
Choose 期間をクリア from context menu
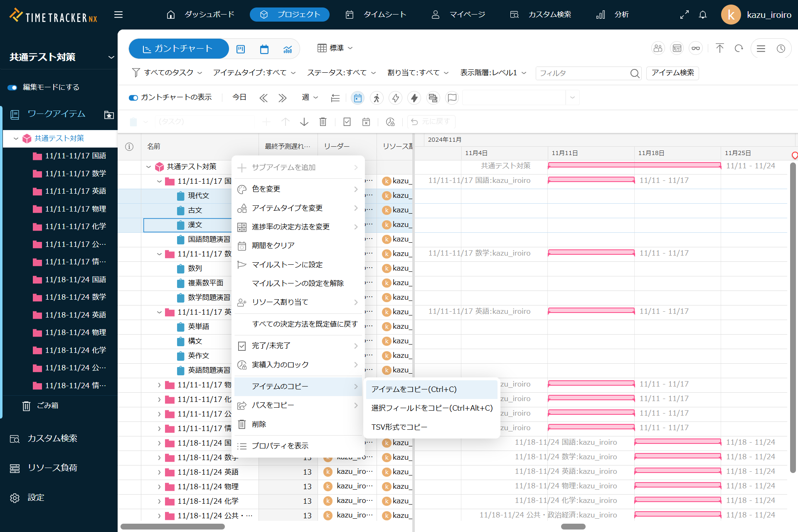[273, 246]
